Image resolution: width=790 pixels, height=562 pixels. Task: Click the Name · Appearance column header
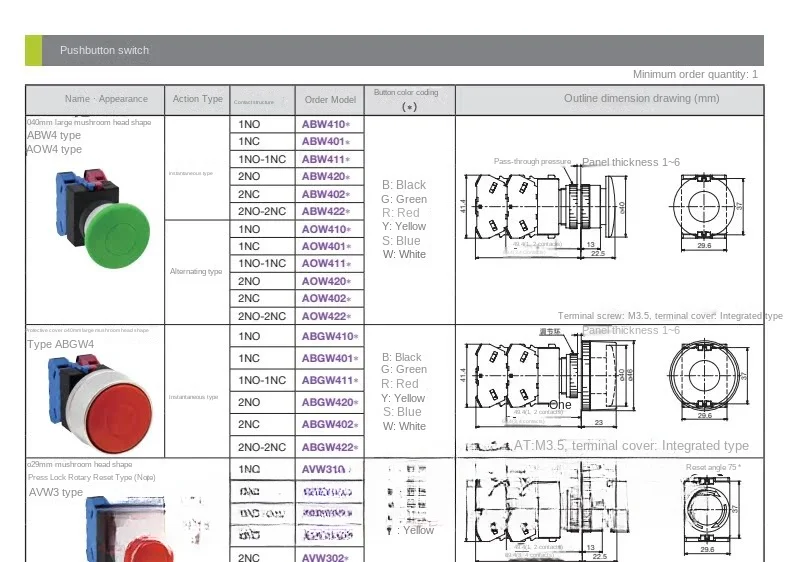[106, 99]
